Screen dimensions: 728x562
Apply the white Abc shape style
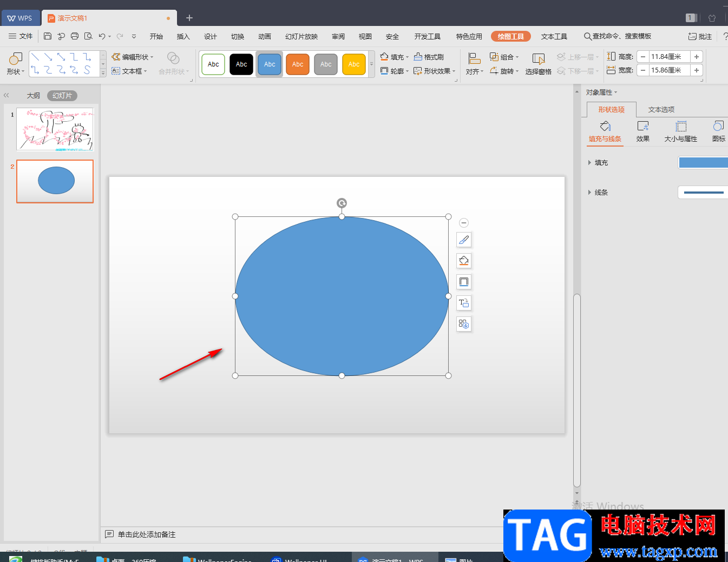(x=213, y=64)
